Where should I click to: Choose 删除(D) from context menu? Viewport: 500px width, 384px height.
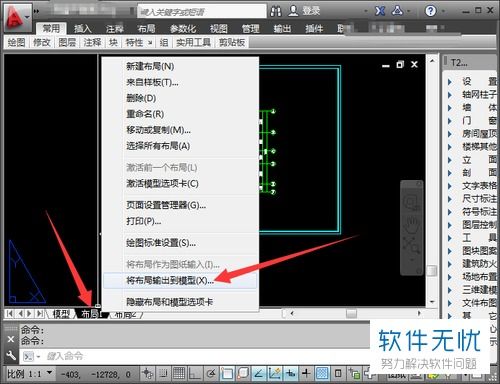point(180,98)
